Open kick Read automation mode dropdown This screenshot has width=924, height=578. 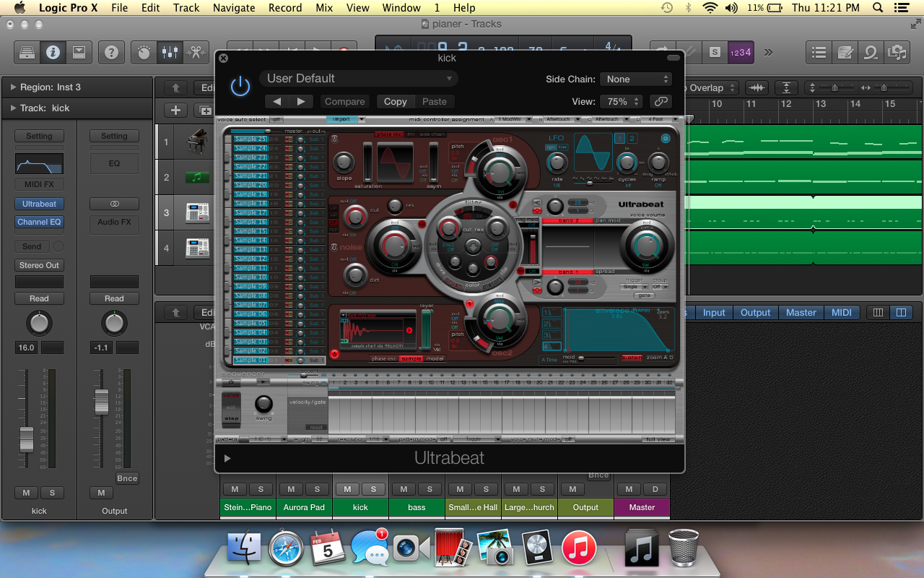coord(39,298)
